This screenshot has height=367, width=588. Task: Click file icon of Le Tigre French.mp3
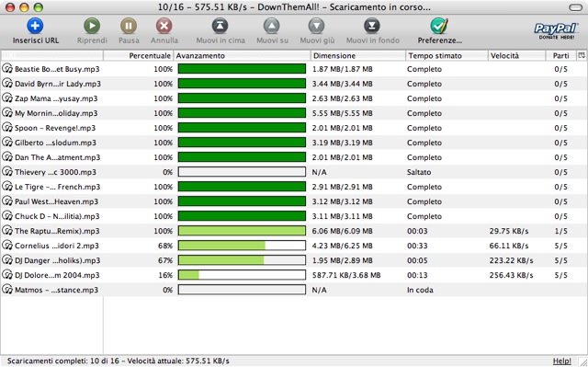(x=7, y=187)
